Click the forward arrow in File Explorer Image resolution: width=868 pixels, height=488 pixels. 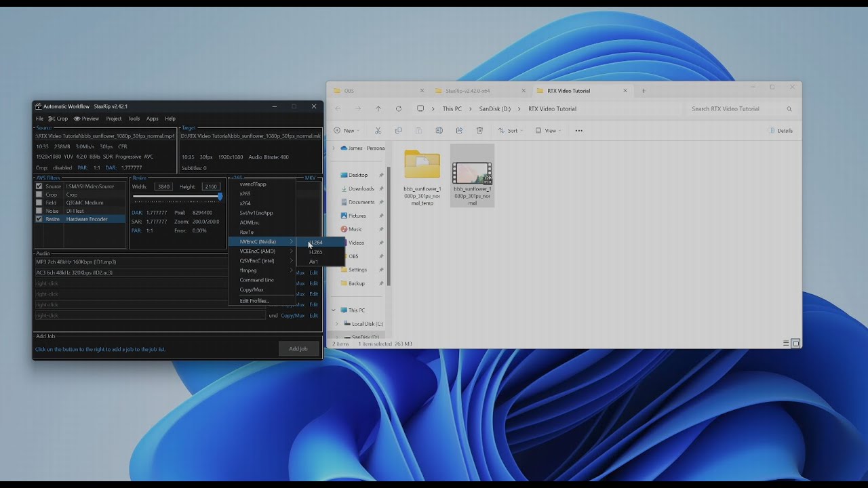(x=358, y=108)
